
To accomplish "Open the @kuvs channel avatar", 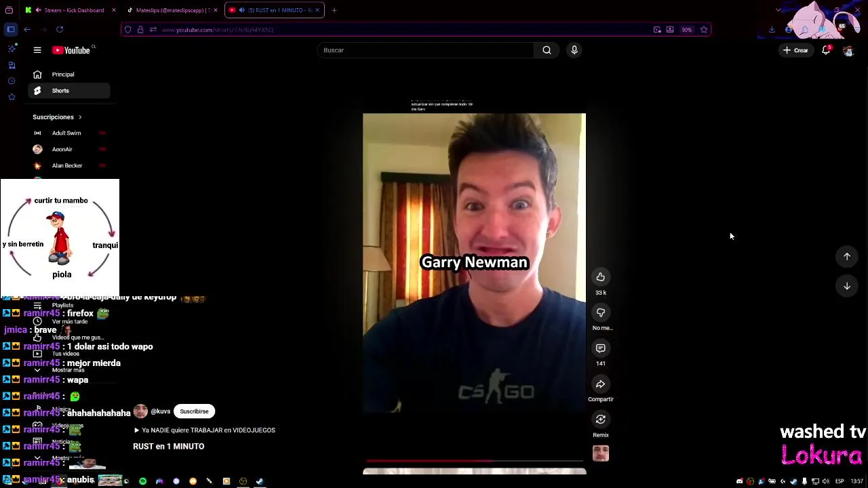I will click(140, 411).
